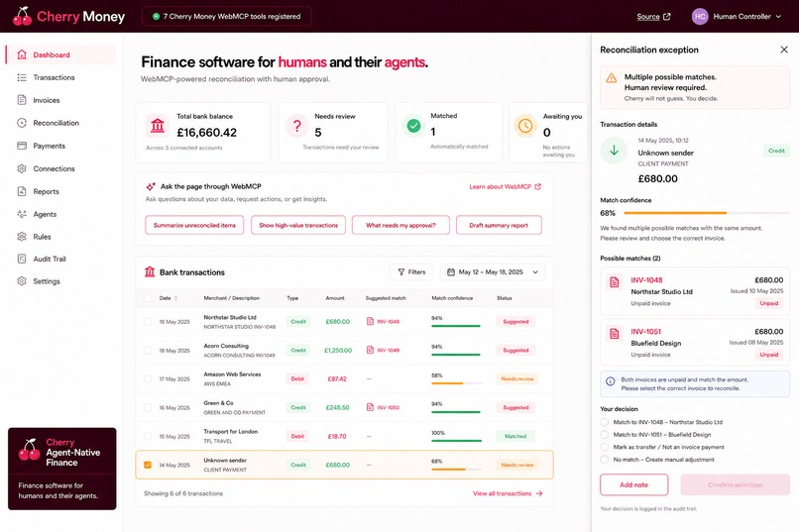The image size is (799, 532).
Task: Check the Transport for London row checkbox
Action: (148, 436)
